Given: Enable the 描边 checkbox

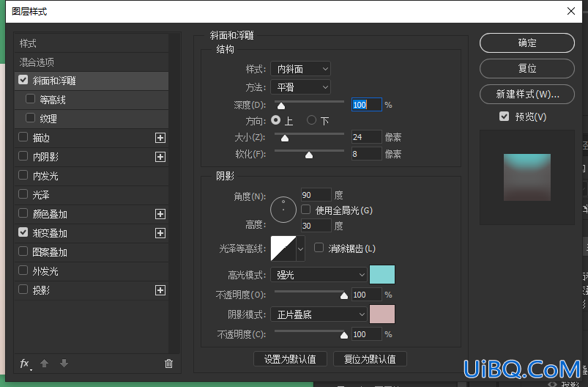Looking at the screenshot, I should [x=23, y=137].
